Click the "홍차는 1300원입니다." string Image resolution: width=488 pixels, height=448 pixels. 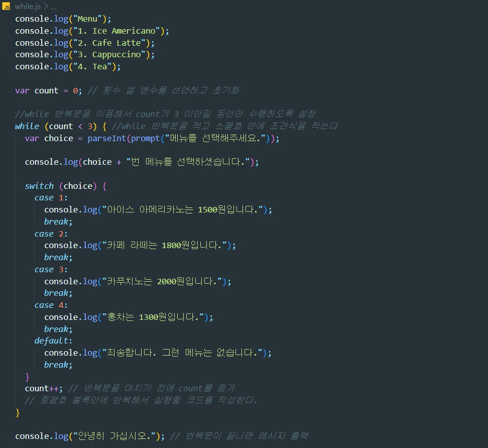pos(153,317)
